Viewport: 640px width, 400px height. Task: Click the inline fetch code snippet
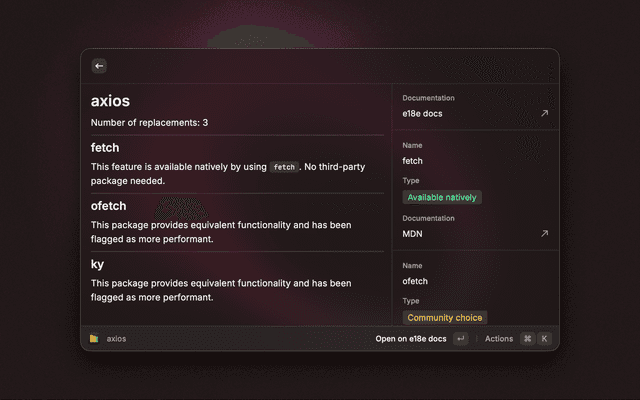pyautogui.click(x=284, y=167)
